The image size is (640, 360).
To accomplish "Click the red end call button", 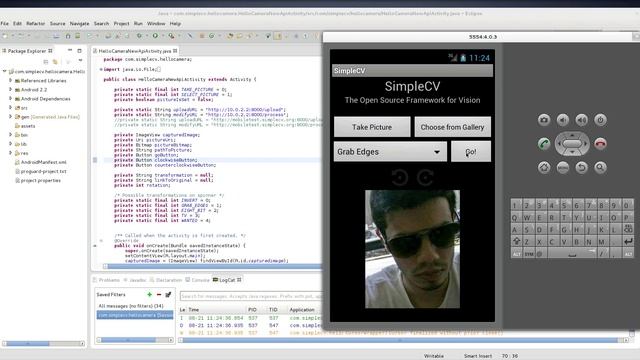I will (x=600, y=144).
